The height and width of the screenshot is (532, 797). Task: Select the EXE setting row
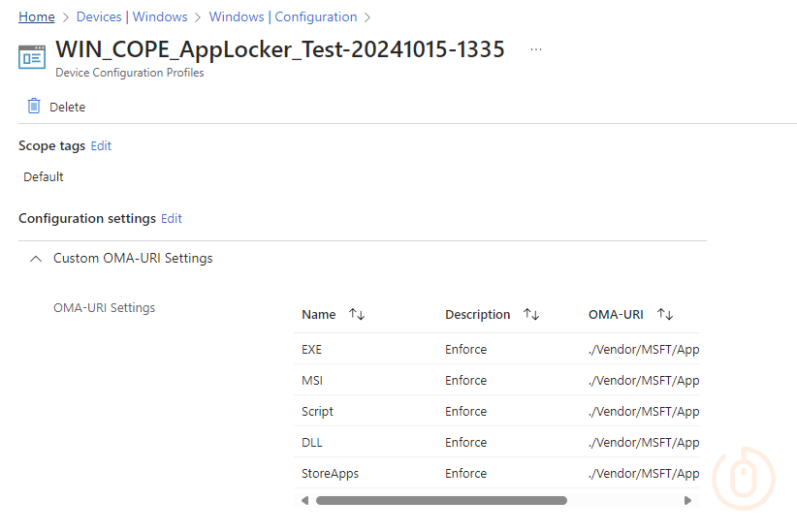pyautogui.click(x=311, y=349)
